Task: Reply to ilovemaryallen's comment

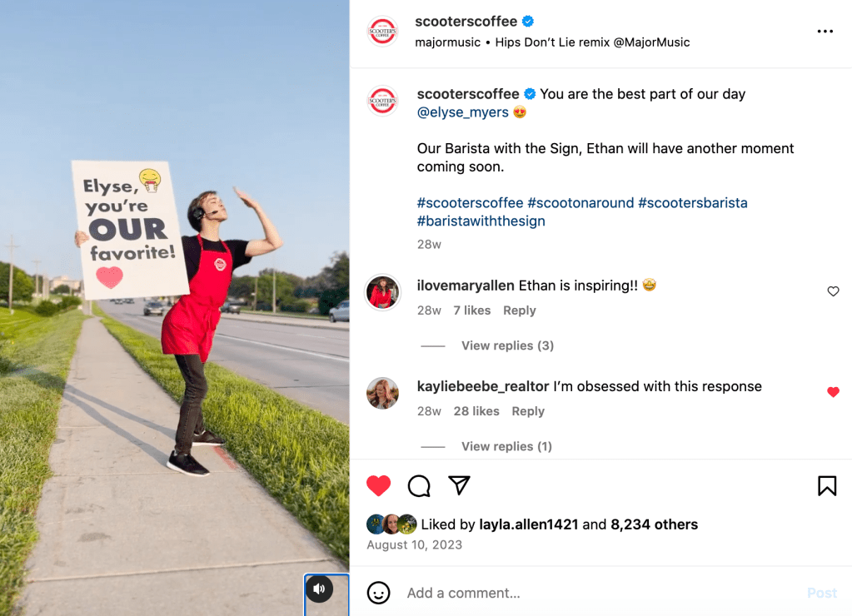Action: click(520, 310)
